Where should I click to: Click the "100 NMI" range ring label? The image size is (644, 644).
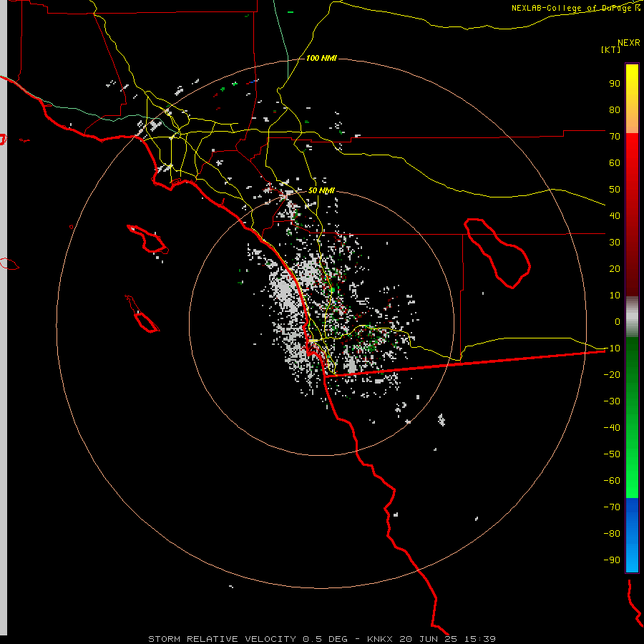click(321, 59)
